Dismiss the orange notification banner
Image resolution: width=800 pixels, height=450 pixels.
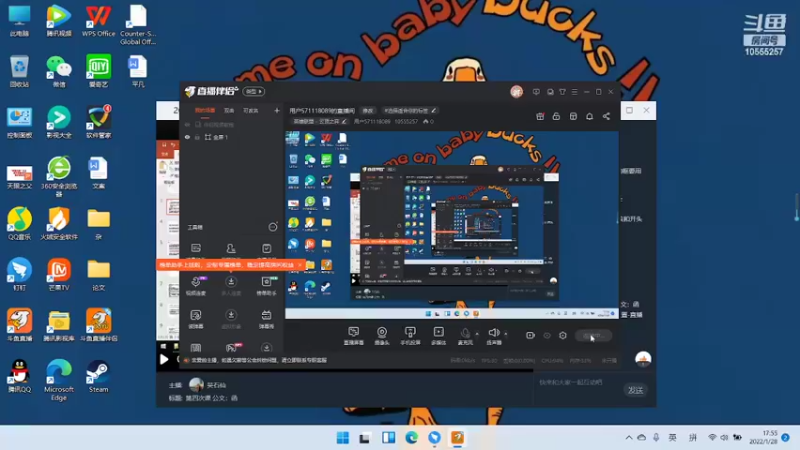pyautogui.click(x=299, y=265)
